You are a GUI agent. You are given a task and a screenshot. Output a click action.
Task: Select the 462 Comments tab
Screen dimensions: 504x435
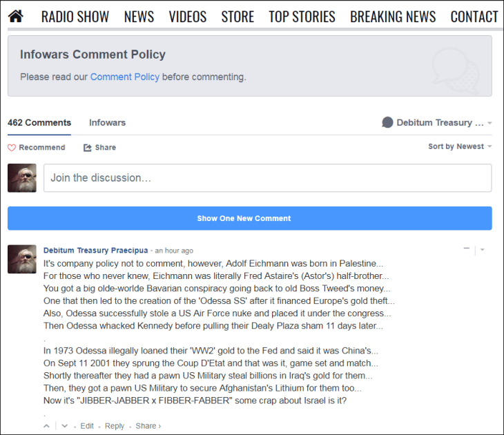tap(39, 123)
